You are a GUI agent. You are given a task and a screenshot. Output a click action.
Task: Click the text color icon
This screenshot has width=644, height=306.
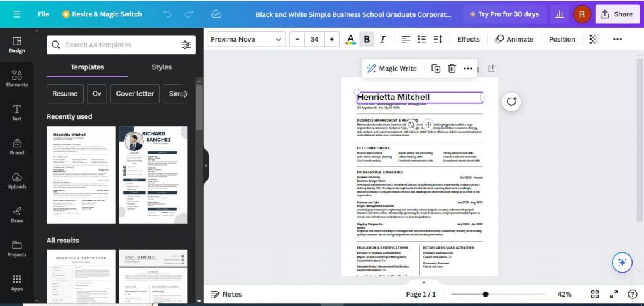coord(351,39)
